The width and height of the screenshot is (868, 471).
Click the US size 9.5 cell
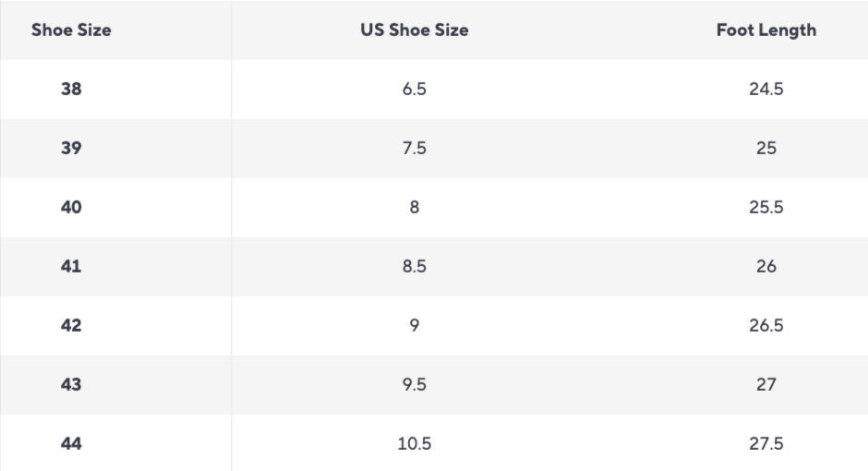tap(414, 385)
